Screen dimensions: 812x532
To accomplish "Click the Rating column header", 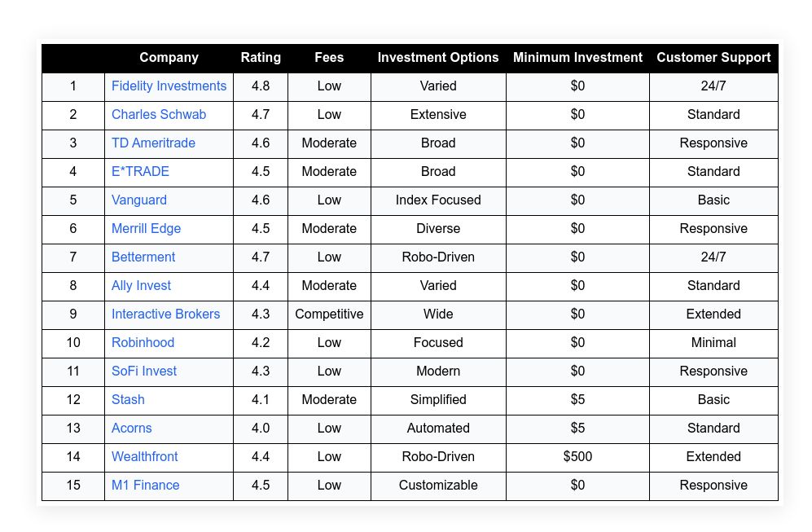I will click(261, 58).
